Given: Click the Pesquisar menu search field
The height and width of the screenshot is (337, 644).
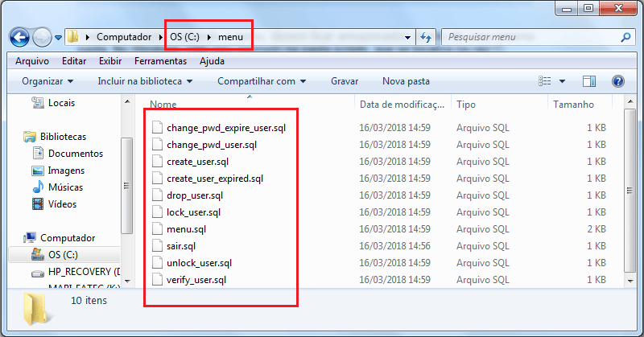Looking at the screenshot, I should coord(531,37).
